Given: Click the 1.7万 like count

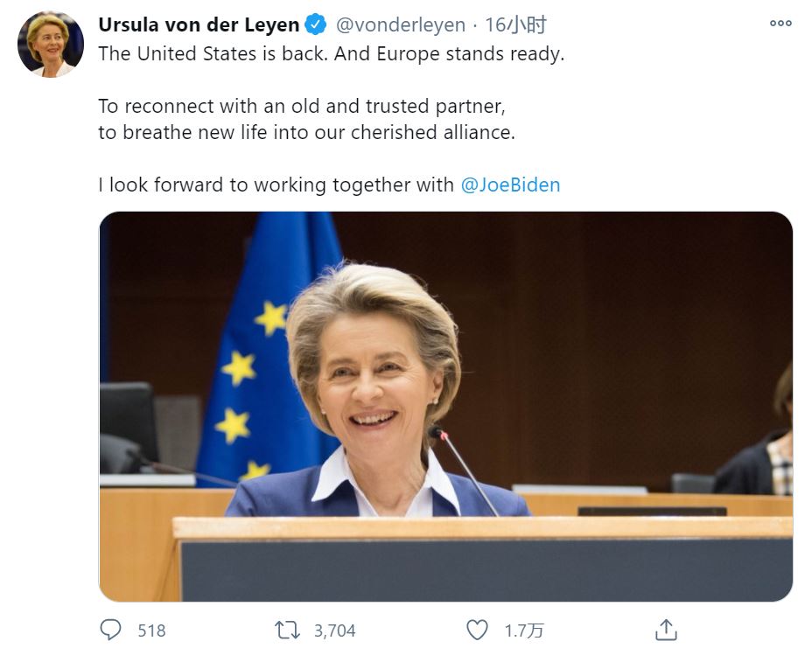Looking at the screenshot, I should [524, 631].
